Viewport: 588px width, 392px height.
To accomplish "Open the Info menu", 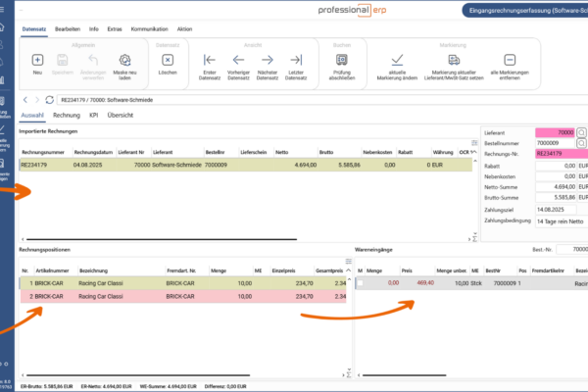I will (x=94, y=28).
